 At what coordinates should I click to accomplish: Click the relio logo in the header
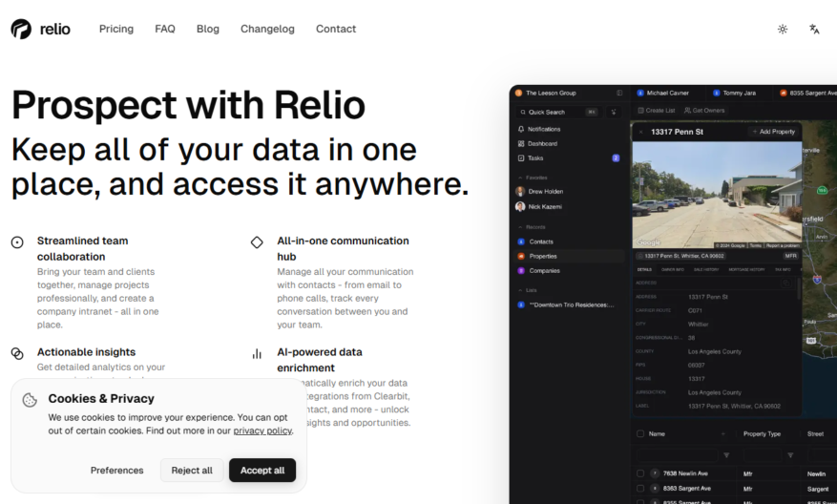41,29
